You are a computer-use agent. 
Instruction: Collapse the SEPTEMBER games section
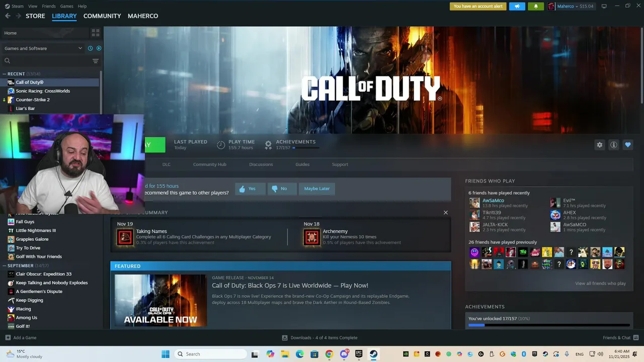(x=5, y=265)
